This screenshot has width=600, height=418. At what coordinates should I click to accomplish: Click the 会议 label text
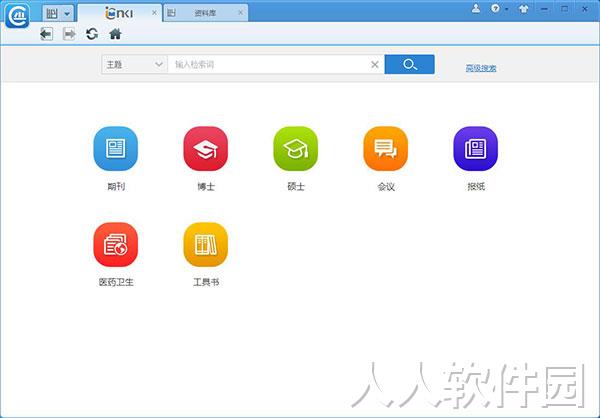(x=385, y=186)
